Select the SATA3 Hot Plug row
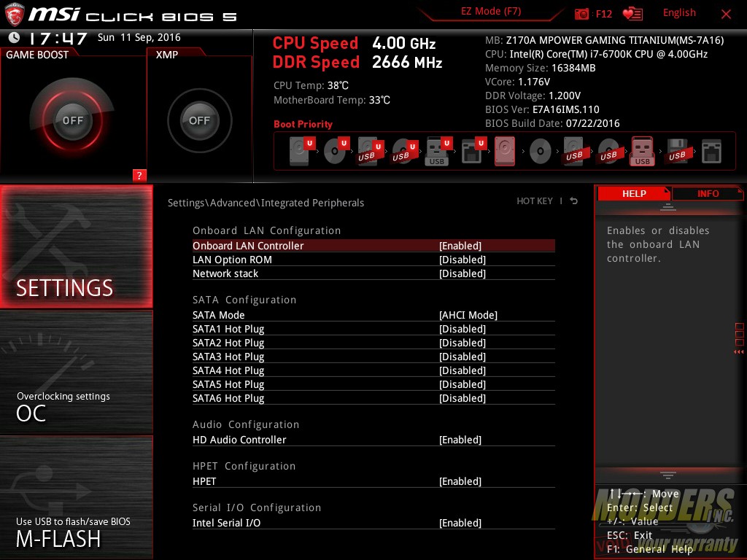The image size is (747, 560). (x=373, y=356)
